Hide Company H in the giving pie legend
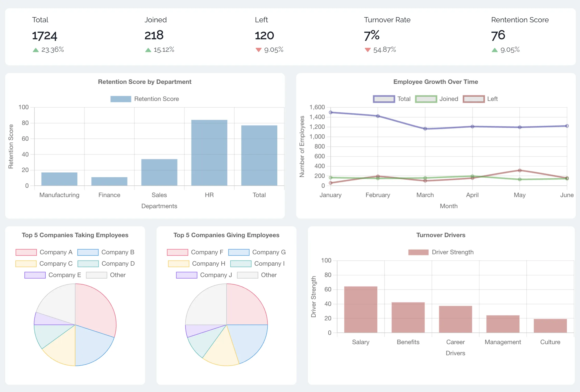This screenshot has height=392, width=580. [x=179, y=264]
